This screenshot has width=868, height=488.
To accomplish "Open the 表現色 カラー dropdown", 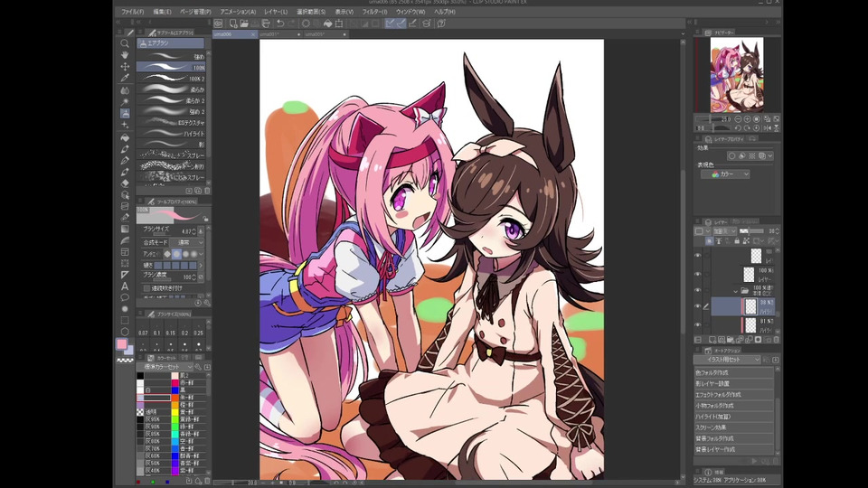I will pyautogui.click(x=725, y=174).
